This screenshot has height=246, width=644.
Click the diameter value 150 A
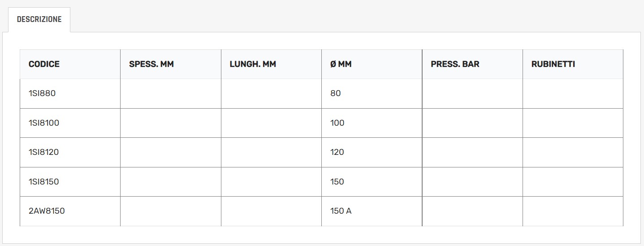[341, 211]
